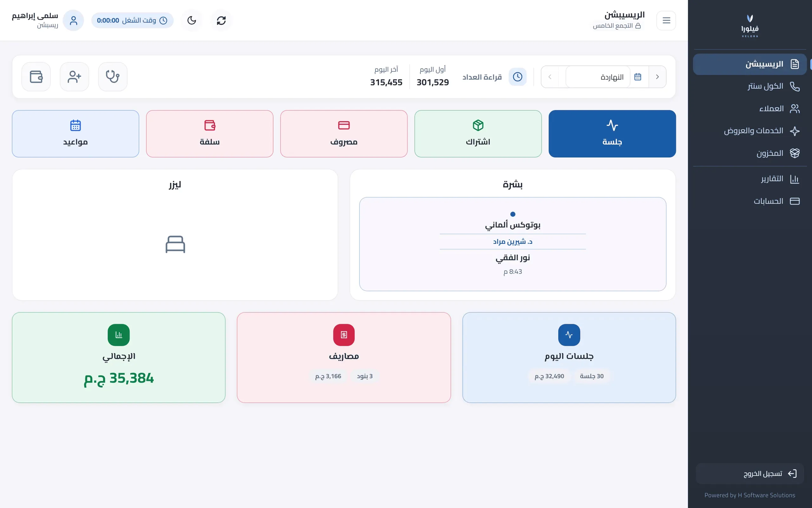
Task: Open the بوتوكس ألماني session card
Action: (512, 244)
